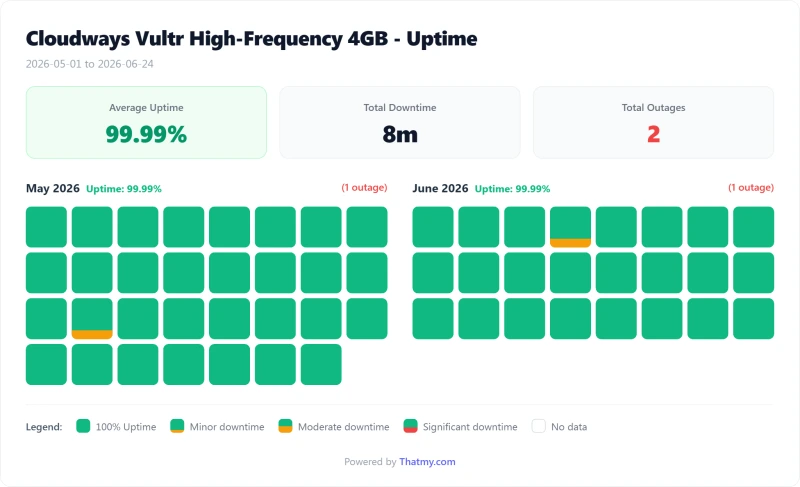Image resolution: width=800 pixels, height=487 pixels.
Task: Click the Minor downtime legend swatch
Action: tap(177, 426)
